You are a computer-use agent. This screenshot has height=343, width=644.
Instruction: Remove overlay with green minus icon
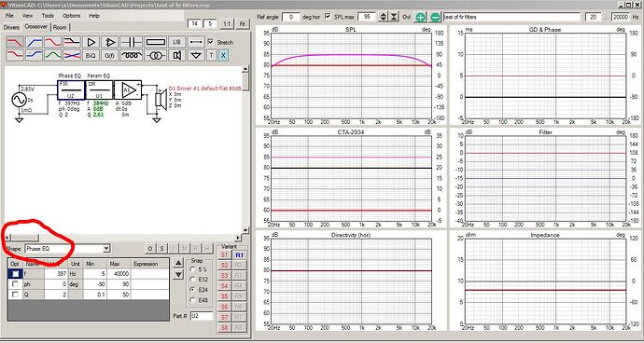point(435,17)
